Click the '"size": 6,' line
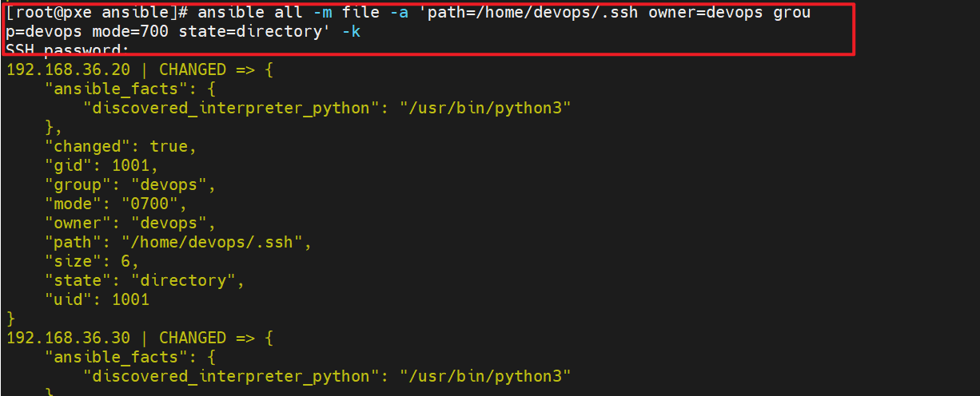 (91, 261)
